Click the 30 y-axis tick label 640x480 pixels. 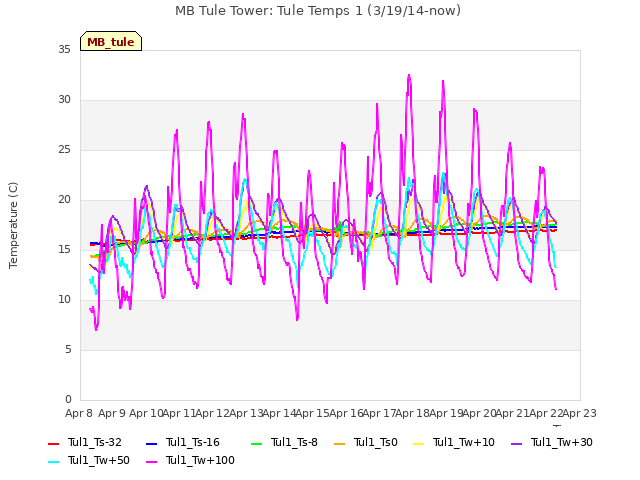[64, 100]
